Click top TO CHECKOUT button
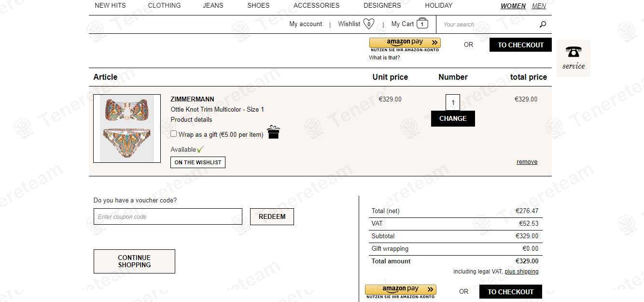644x302 pixels. (x=520, y=45)
